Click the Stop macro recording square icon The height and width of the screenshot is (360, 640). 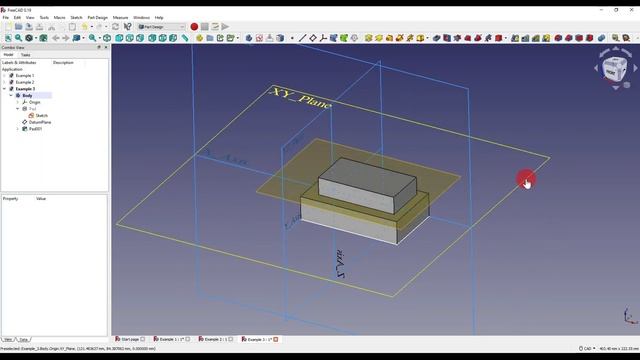[204, 27]
